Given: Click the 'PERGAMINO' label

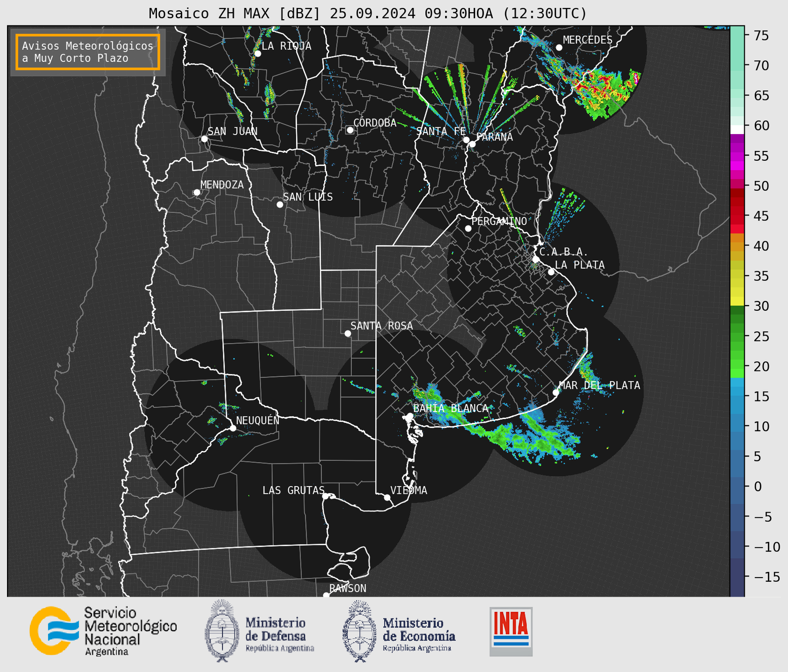Looking at the screenshot, I should click(x=499, y=221).
